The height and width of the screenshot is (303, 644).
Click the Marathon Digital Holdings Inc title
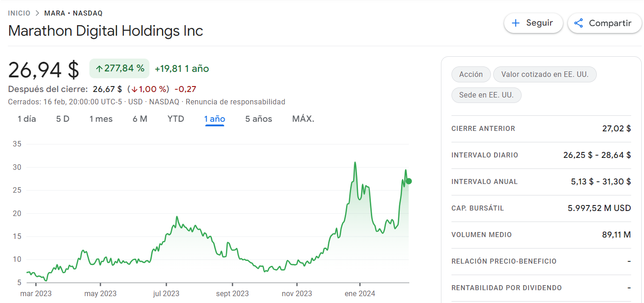tap(105, 31)
